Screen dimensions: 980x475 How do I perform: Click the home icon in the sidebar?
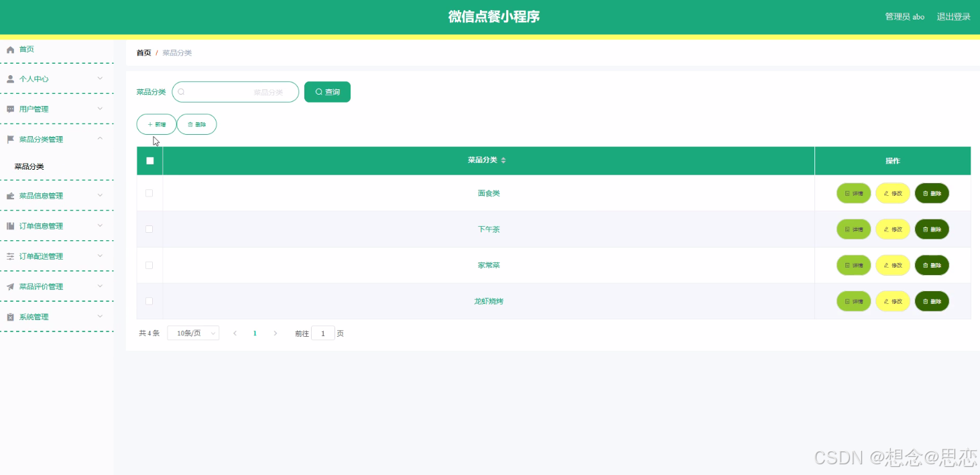(10, 50)
